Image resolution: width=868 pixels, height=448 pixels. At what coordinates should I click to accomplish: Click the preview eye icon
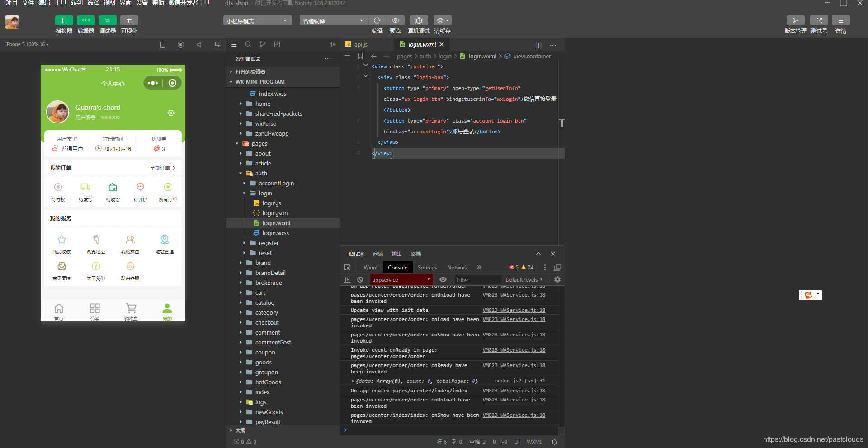(395, 20)
